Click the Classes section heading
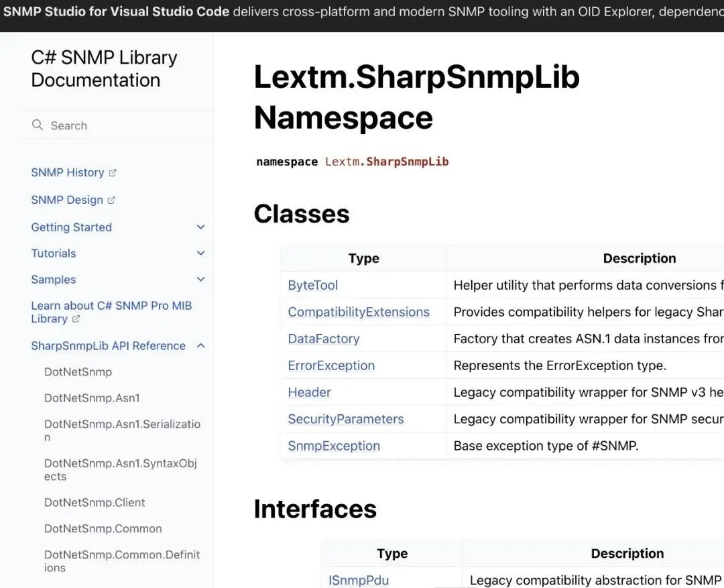Image resolution: width=724 pixels, height=588 pixels. pos(302,214)
